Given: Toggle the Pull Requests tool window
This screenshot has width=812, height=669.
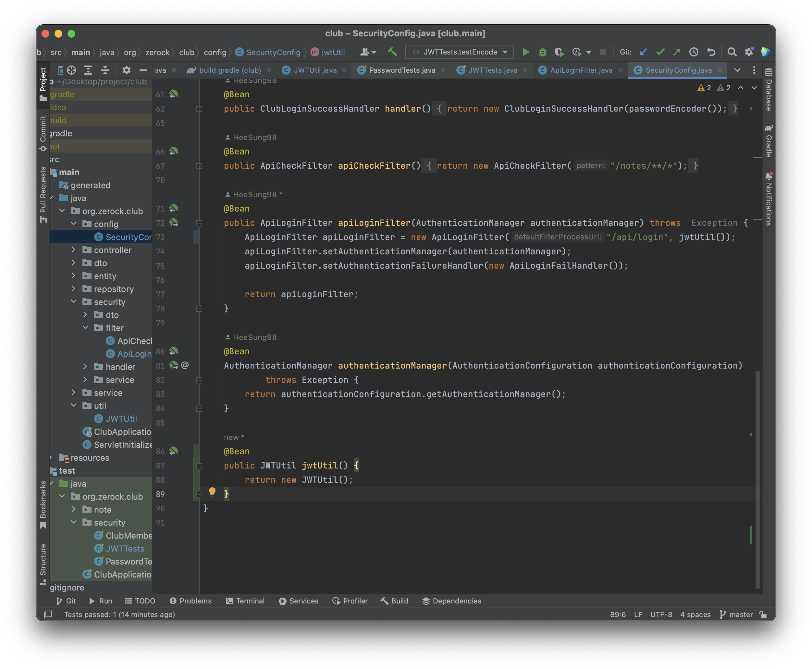Looking at the screenshot, I should pos(43,195).
